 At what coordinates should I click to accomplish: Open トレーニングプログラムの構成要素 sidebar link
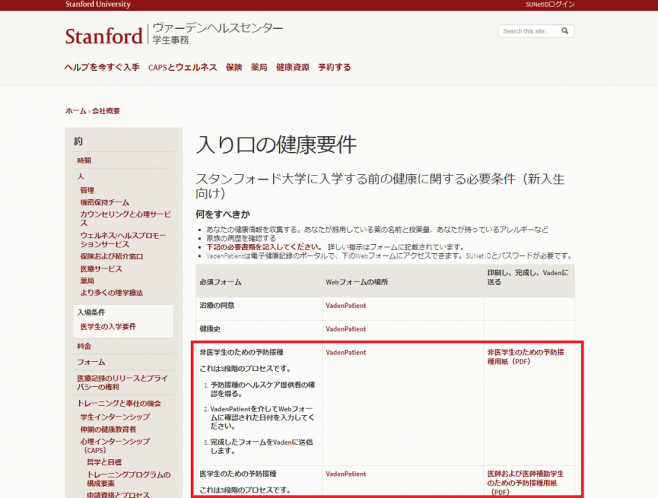tap(128, 479)
